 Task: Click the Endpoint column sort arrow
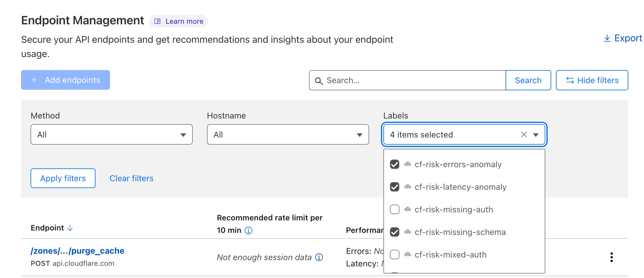click(x=70, y=228)
